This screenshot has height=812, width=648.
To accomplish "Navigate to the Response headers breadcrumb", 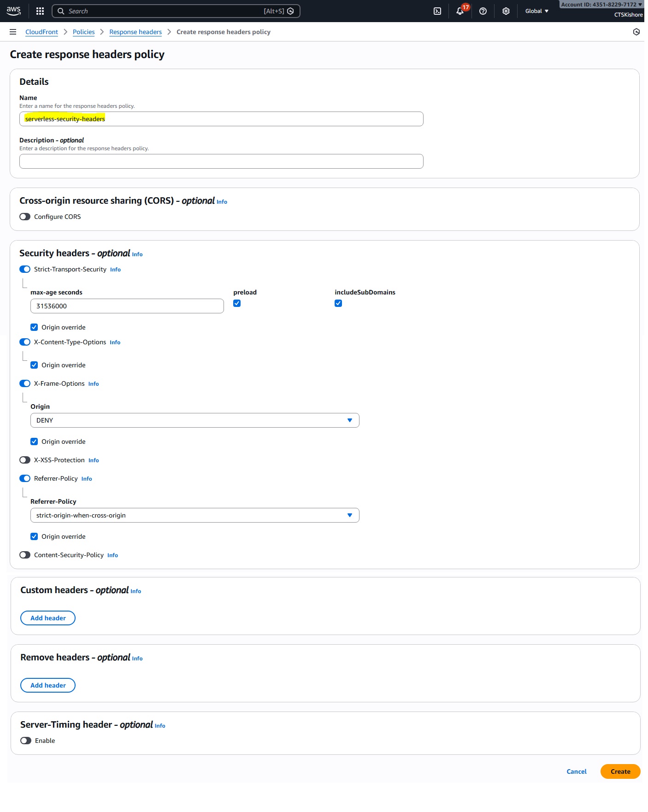I will click(x=135, y=32).
